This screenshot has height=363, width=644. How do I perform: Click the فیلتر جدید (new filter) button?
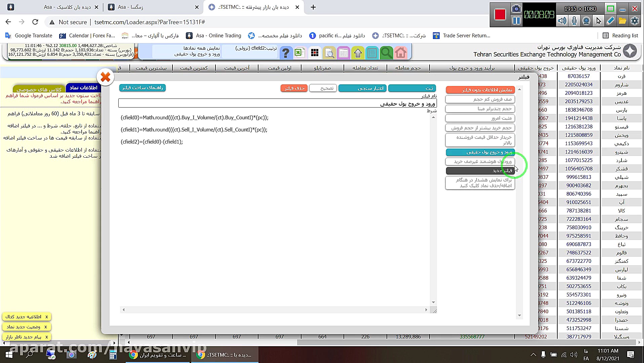pos(480,171)
